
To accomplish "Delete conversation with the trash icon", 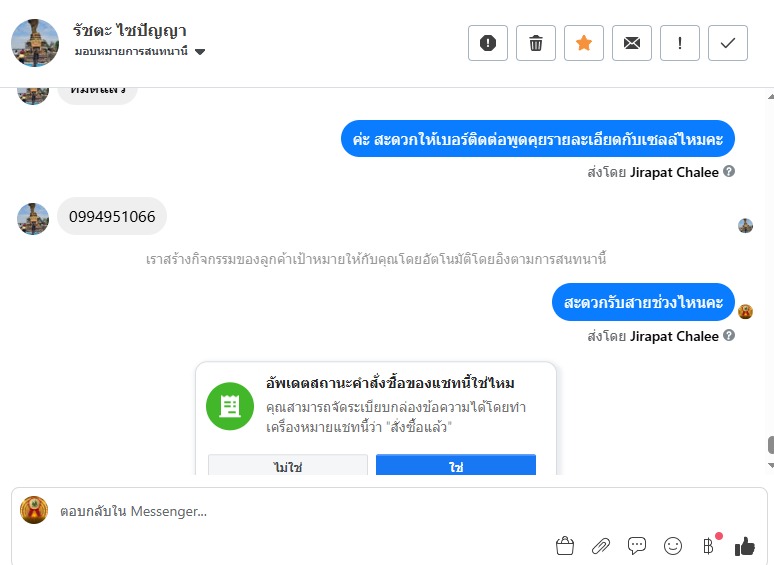I will [536, 43].
